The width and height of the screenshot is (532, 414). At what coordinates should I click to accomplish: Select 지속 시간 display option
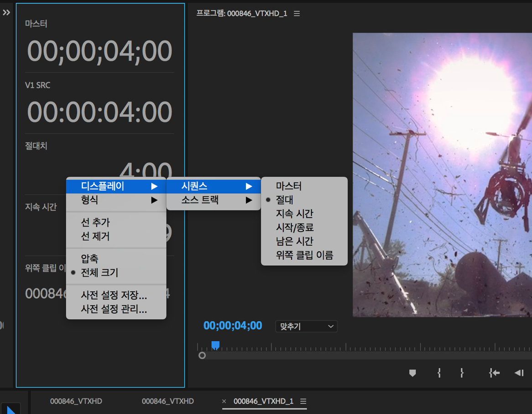(x=304, y=214)
